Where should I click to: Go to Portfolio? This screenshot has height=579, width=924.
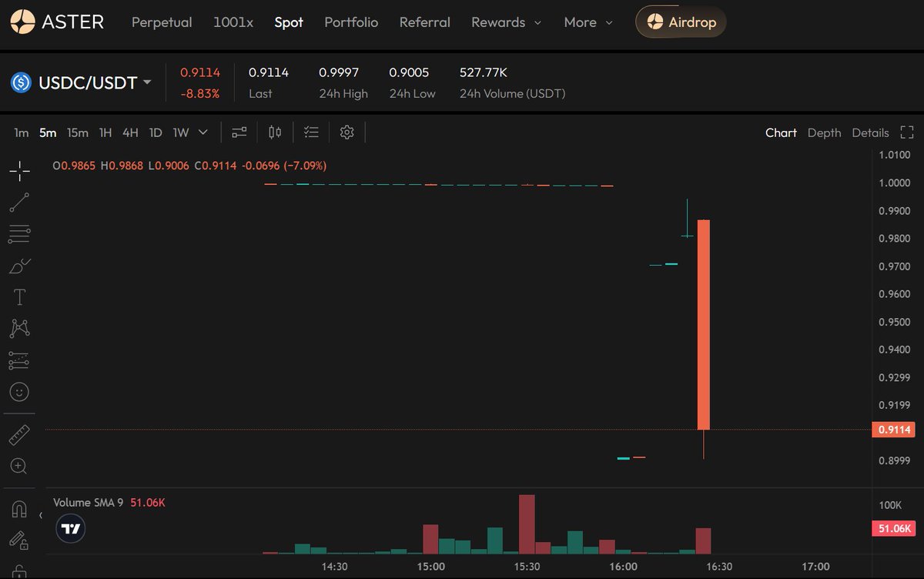point(351,22)
